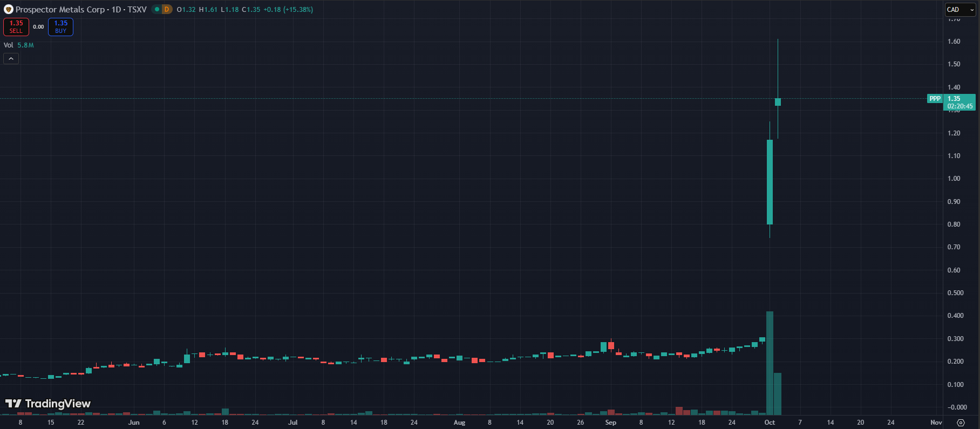Click the 1.00 level on price scale
The width and height of the screenshot is (980, 429).
tap(954, 179)
